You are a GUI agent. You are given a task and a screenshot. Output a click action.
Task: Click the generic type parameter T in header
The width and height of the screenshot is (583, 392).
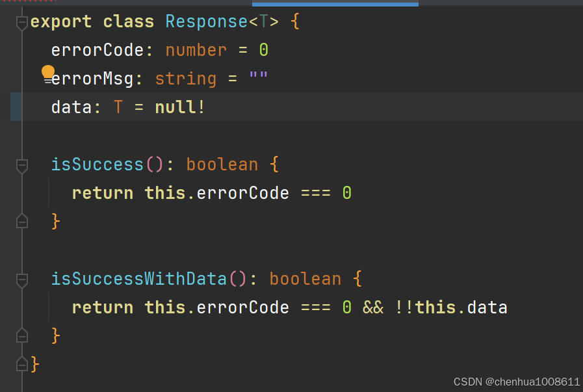click(263, 21)
